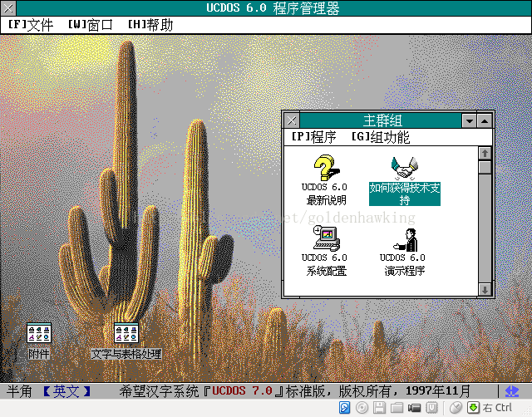Click the green-arrow keyboard capture icon
The image size is (532, 417).
pyautogui.click(x=473, y=408)
